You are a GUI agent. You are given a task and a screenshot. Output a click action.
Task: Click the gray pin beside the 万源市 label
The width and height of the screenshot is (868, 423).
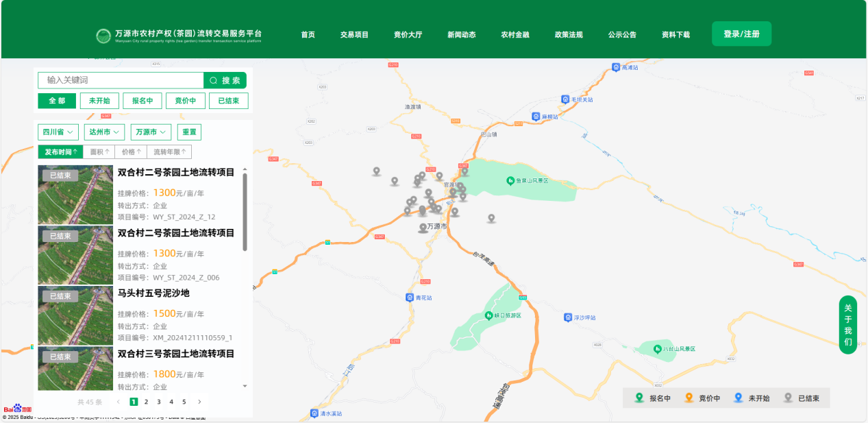pos(423,228)
